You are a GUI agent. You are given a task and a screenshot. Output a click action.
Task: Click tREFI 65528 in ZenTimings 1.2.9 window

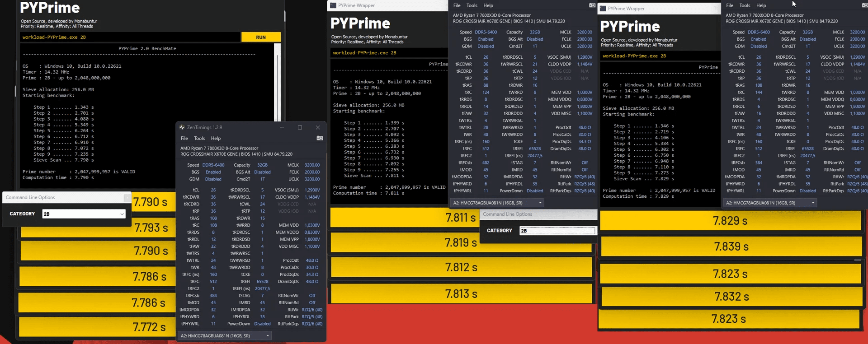pyautogui.click(x=263, y=282)
